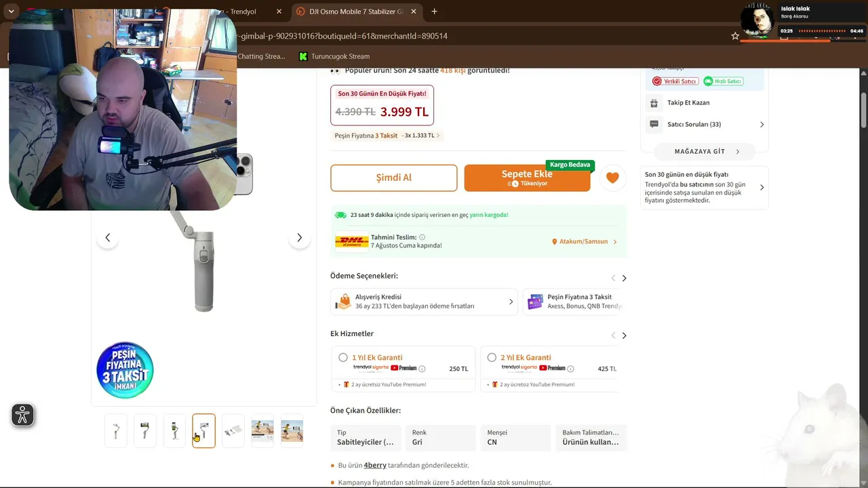
Task: Expand the Son 30 günün en düşük fiyatı card
Action: [x=705, y=187]
